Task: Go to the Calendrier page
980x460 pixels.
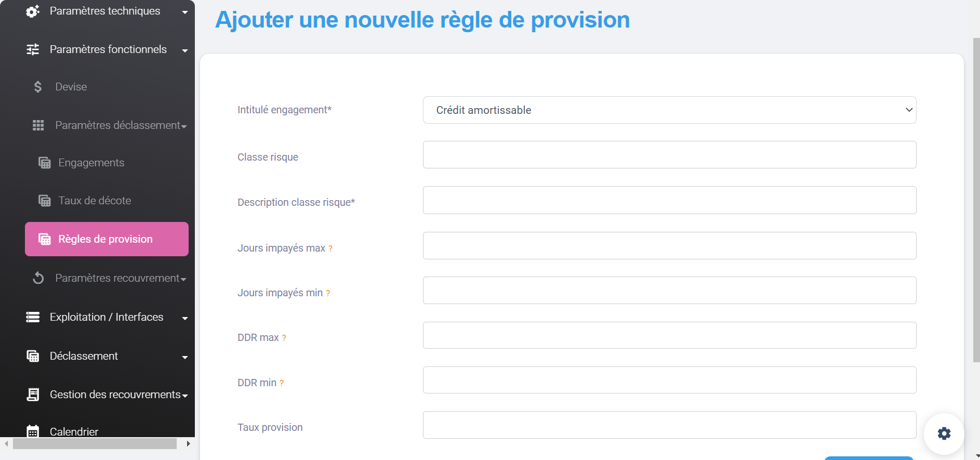Action: click(x=74, y=431)
